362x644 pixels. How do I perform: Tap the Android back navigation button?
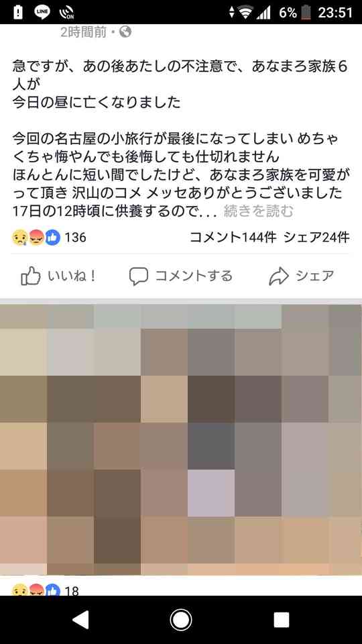(80, 619)
